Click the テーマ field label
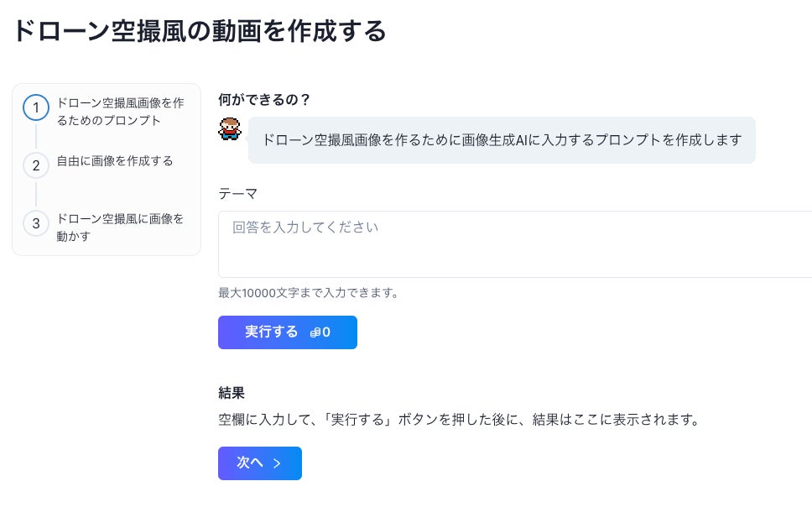Viewport: 812px width, 523px height. tap(237, 193)
